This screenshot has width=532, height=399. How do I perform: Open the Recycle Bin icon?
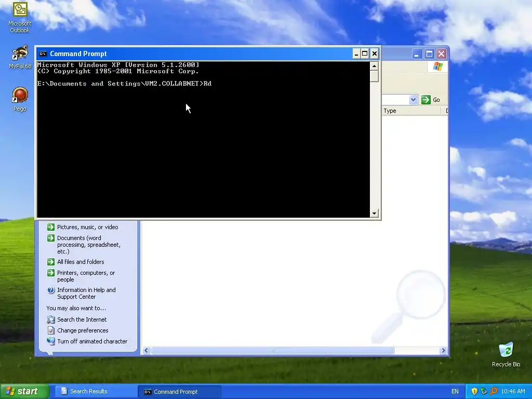[x=506, y=354]
